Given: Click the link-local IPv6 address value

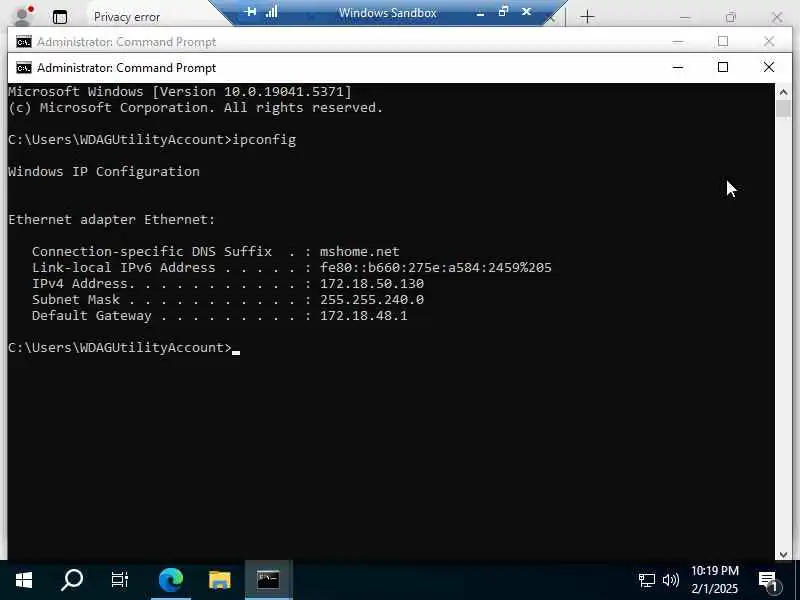Looking at the screenshot, I should point(436,267).
